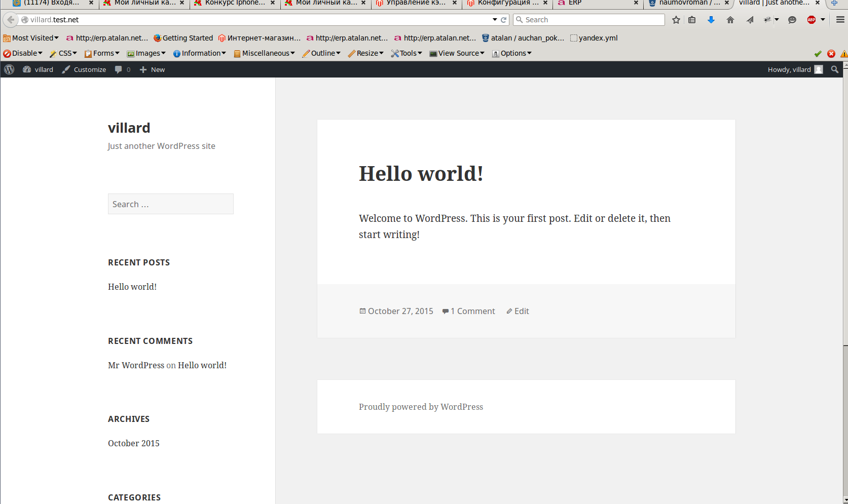Reload the page with the refresh icon
This screenshot has width=848, height=504.
pyautogui.click(x=503, y=20)
